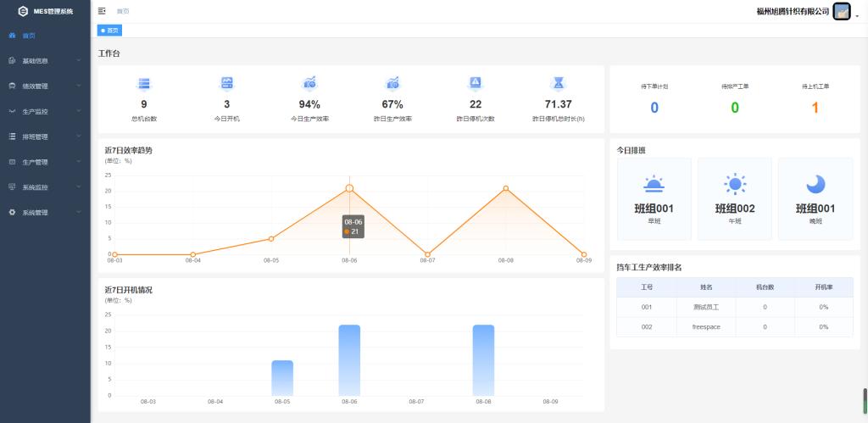Select the 午班 sun icon

pyautogui.click(x=734, y=184)
